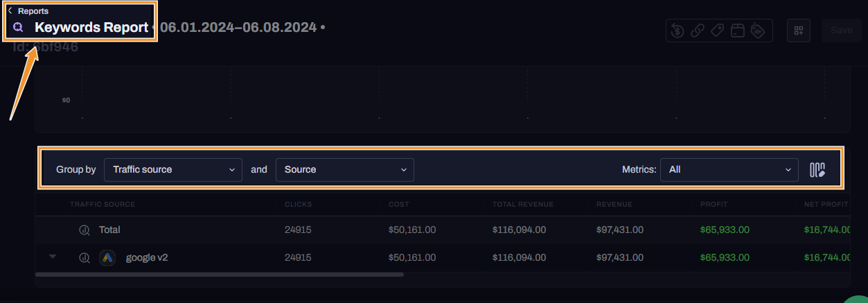Open the edit columns icon beside Metrics
Screen dimensions: 868x303
818,170
